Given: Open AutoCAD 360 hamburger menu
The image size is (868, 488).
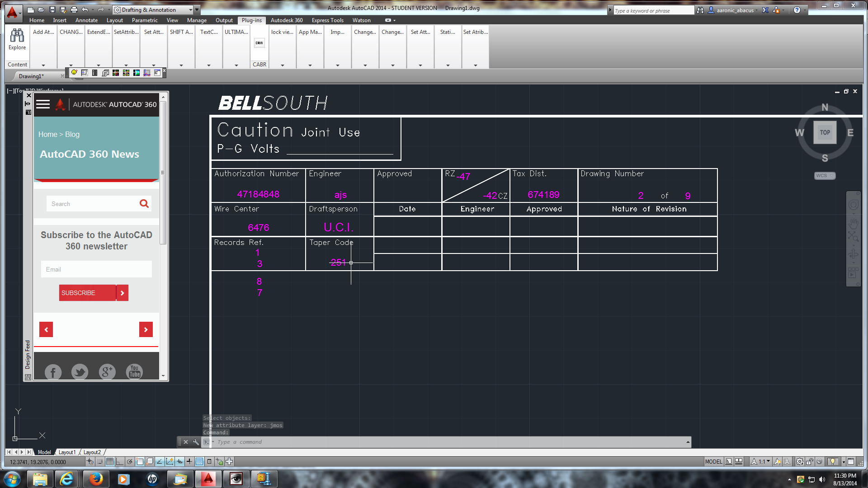Looking at the screenshot, I should point(43,104).
